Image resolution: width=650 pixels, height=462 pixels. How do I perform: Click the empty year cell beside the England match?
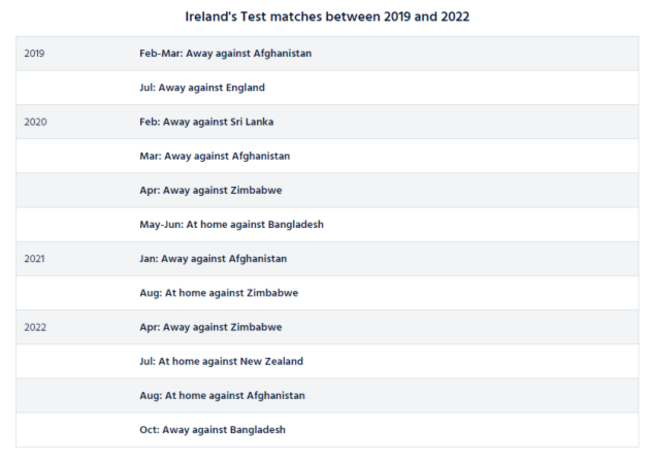click(70, 88)
